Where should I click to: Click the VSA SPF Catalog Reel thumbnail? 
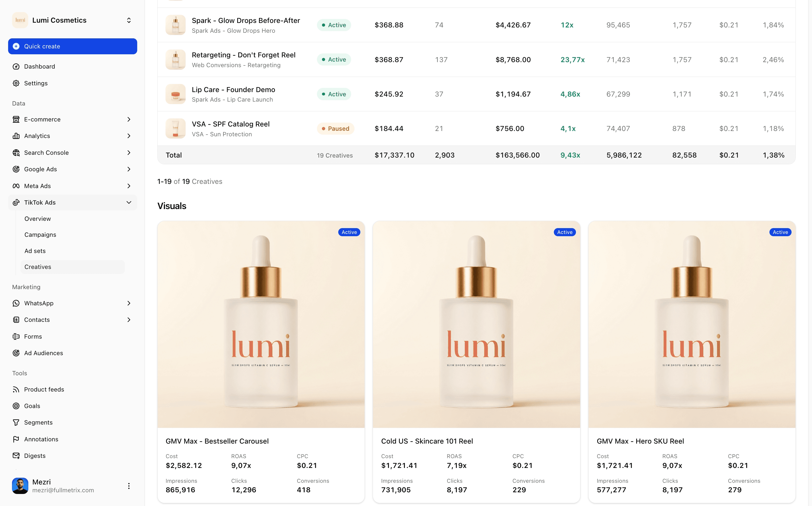pyautogui.click(x=175, y=128)
